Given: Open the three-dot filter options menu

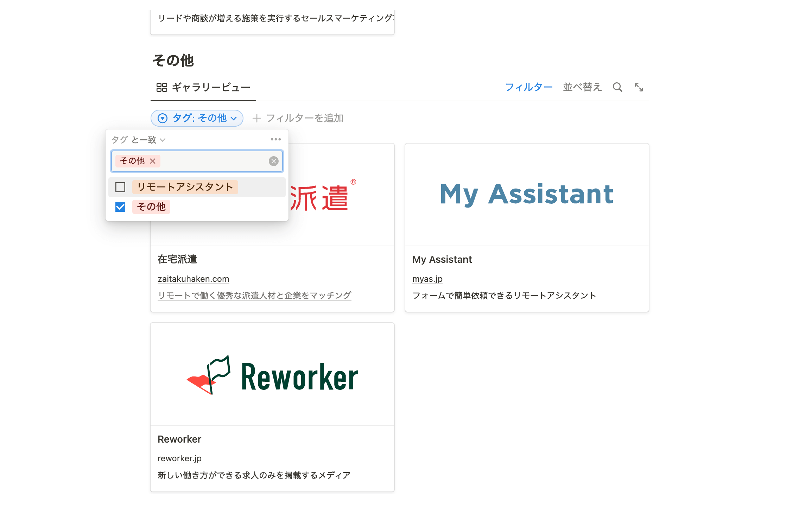Looking at the screenshot, I should [276, 140].
